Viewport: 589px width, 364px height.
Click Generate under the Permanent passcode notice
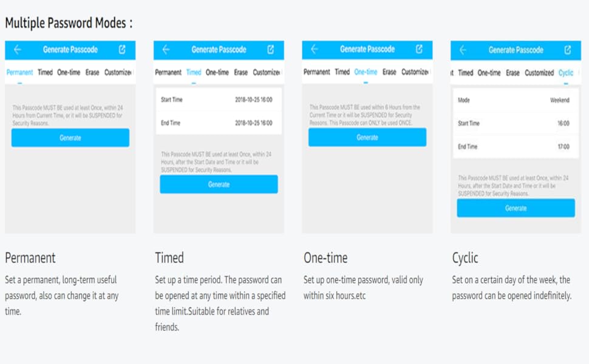(x=70, y=138)
